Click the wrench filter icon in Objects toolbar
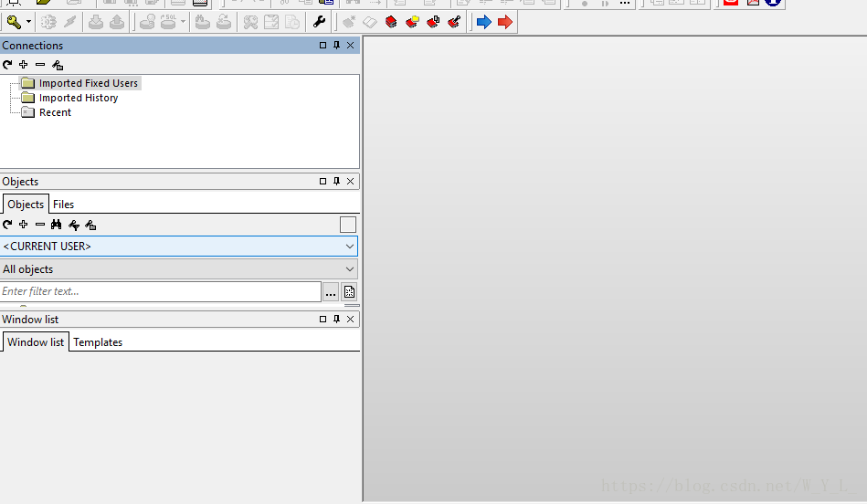Image resolution: width=867 pixels, height=504 pixels. tap(73, 225)
